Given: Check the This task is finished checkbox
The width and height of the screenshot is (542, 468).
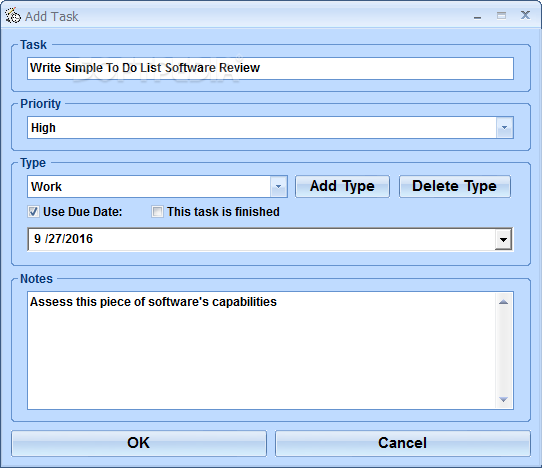Looking at the screenshot, I should click(157, 212).
